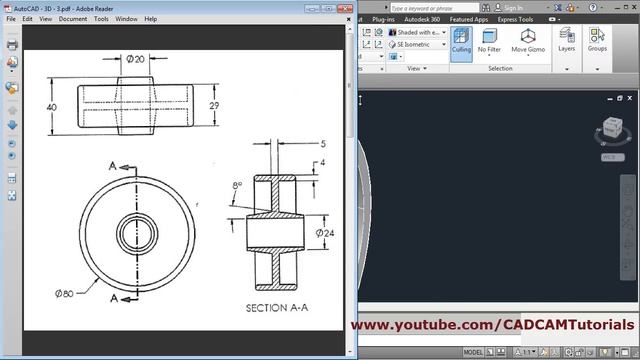Toggle the Culling selection button
Viewport: 640px width, 360px height.
(461, 44)
